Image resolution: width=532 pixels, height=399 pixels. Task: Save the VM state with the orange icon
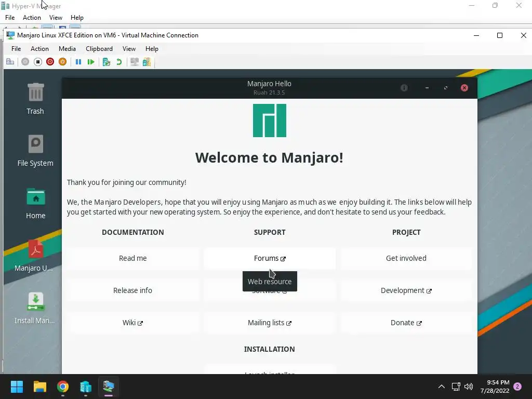pos(62,62)
